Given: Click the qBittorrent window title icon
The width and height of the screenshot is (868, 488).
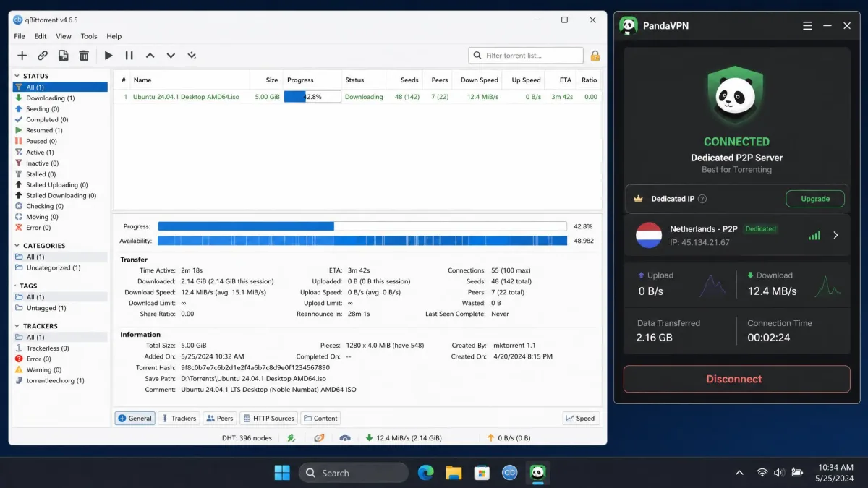Looking at the screenshot, I should tap(18, 20).
